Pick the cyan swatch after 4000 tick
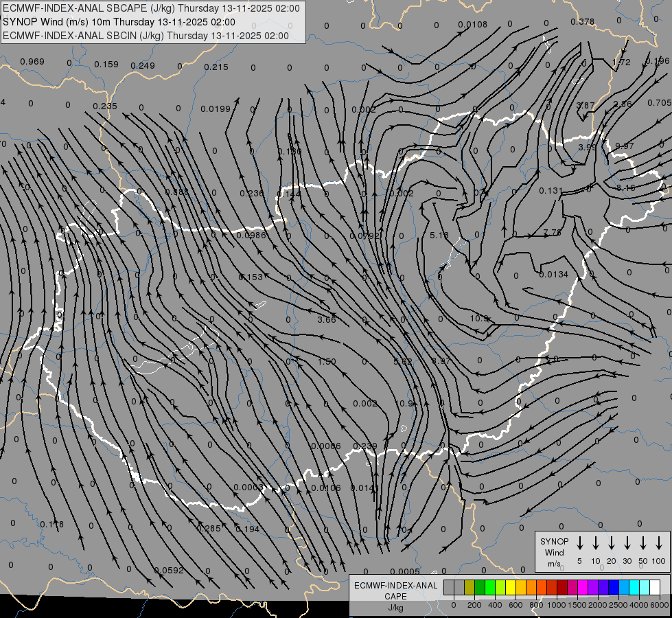Image resolution: width=672 pixels, height=618 pixels. (644, 587)
